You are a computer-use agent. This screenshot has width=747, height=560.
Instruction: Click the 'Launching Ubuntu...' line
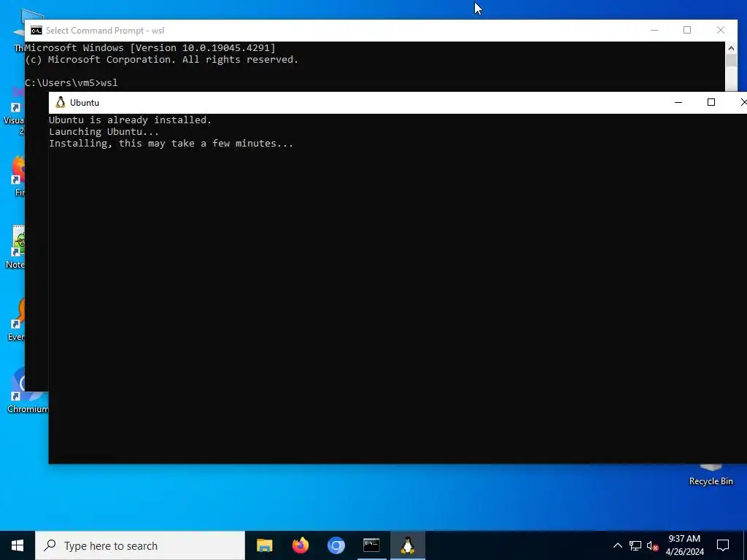click(104, 132)
